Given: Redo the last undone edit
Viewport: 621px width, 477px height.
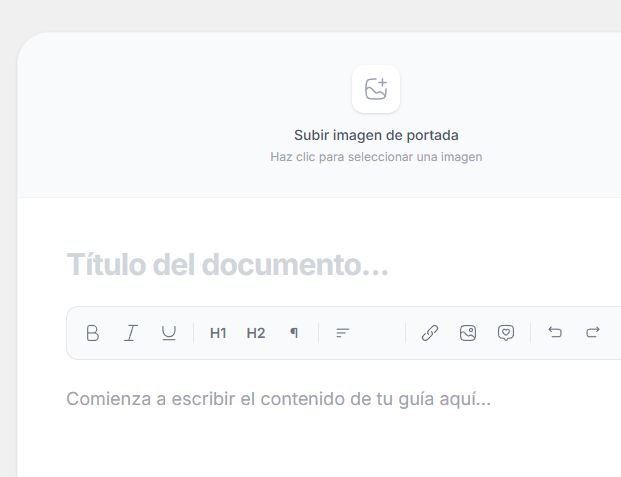Looking at the screenshot, I should tap(593, 333).
